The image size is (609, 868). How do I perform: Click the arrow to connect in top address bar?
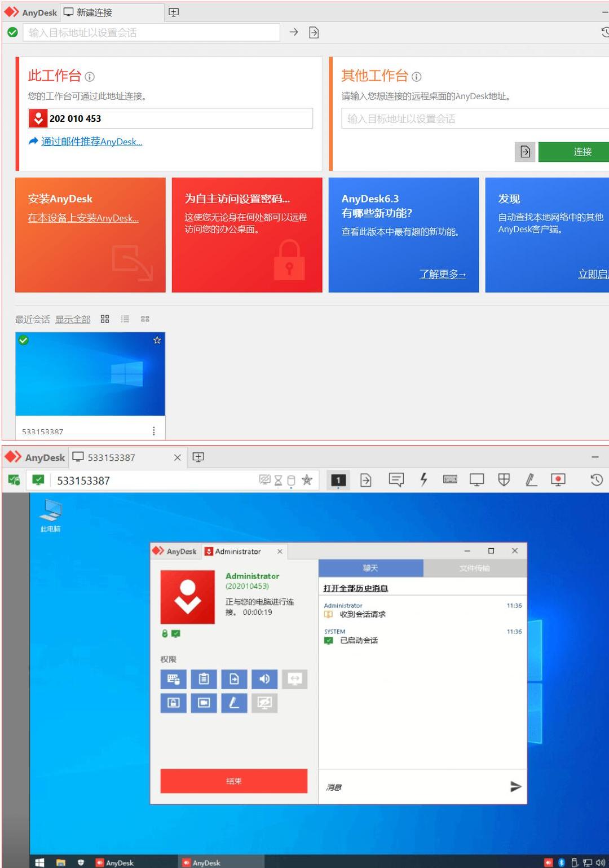pos(294,32)
